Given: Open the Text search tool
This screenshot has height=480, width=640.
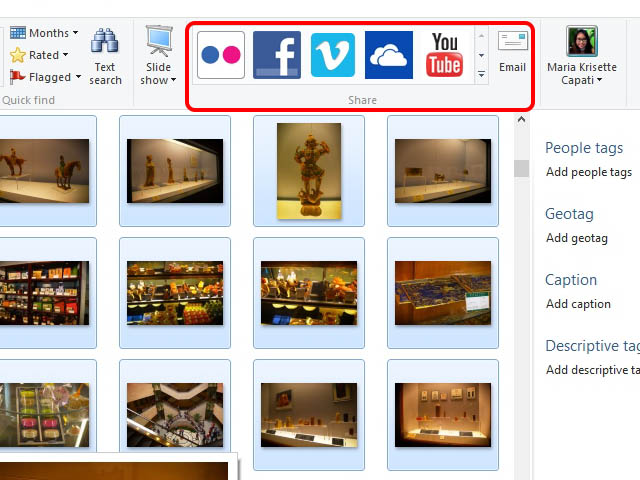Looking at the screenshot, I should [105, 56].
